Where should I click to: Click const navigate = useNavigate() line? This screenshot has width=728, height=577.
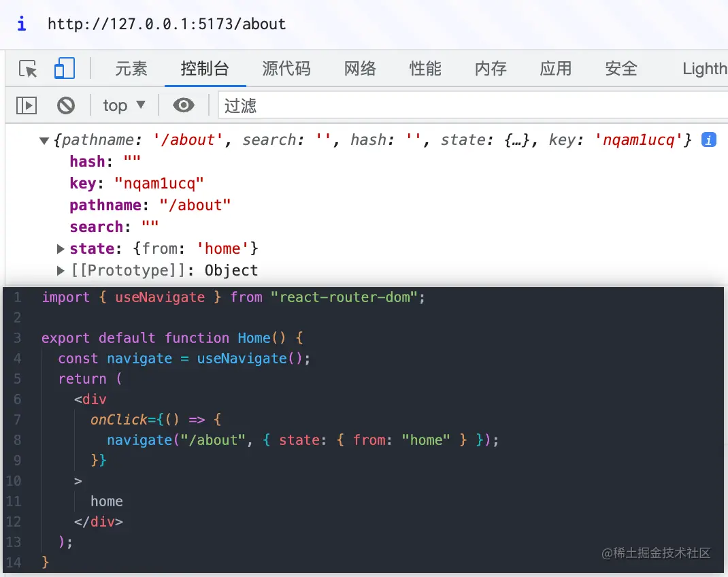click(x=184, y=359)
